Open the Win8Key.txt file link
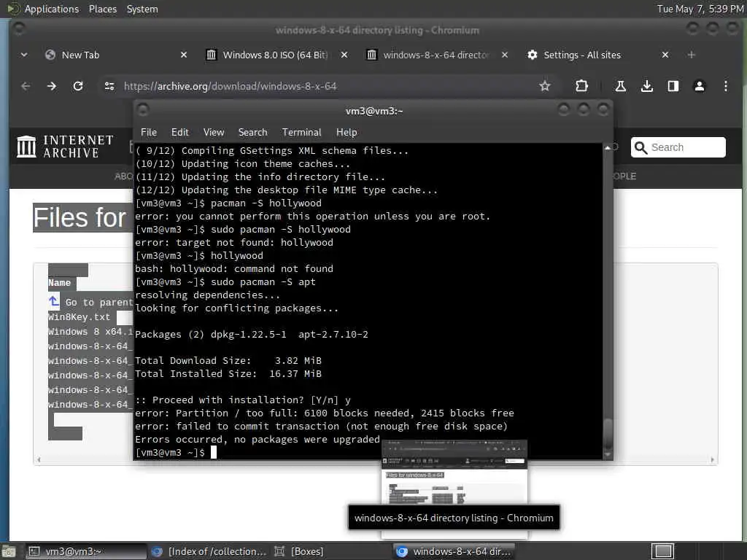The width and height of the screenshot is (747, 560). point(79,317)
